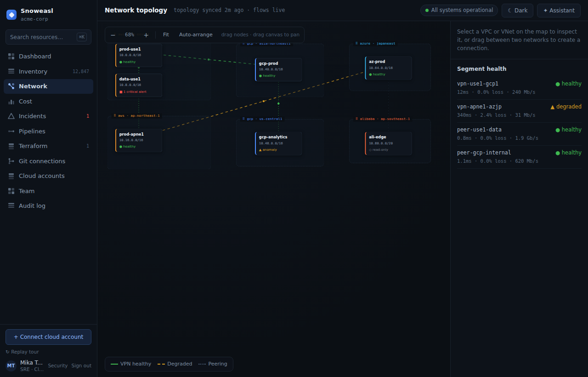Viewport: 588px width, 377px height.
Task: Click the Team icon in sidebar
Action: click(11, 191)
